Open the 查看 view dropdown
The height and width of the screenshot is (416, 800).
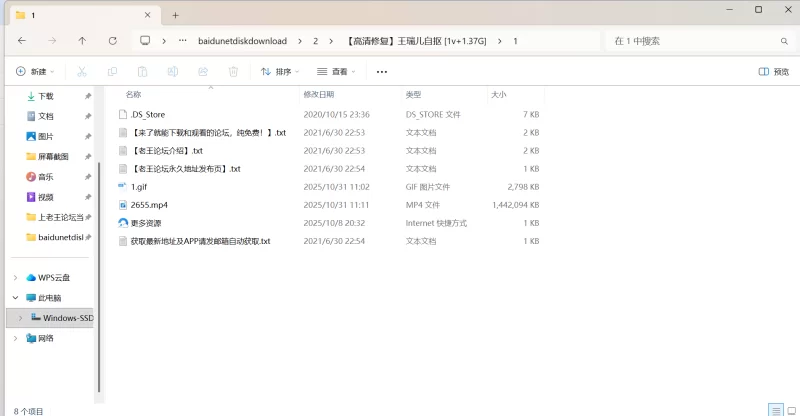click(x=336, y=71)
